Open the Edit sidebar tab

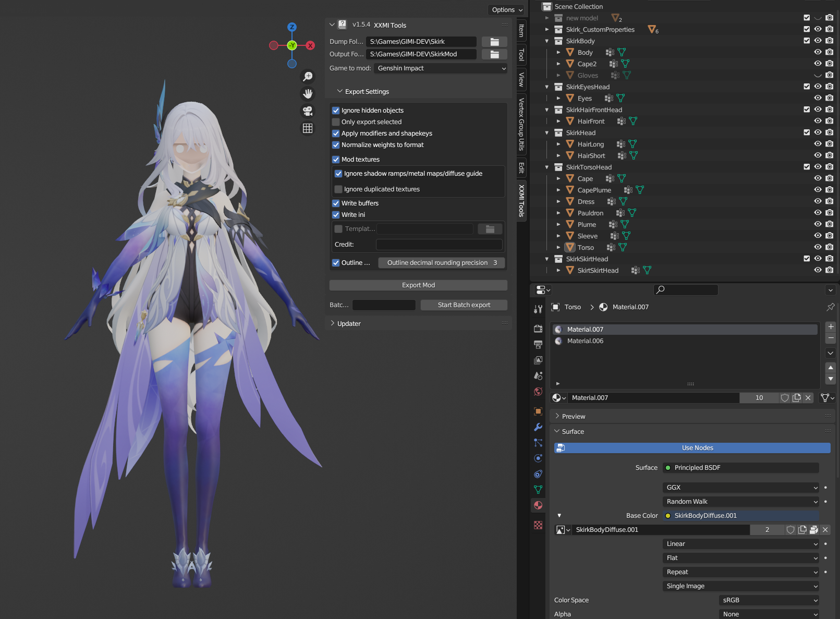(521, 167)
